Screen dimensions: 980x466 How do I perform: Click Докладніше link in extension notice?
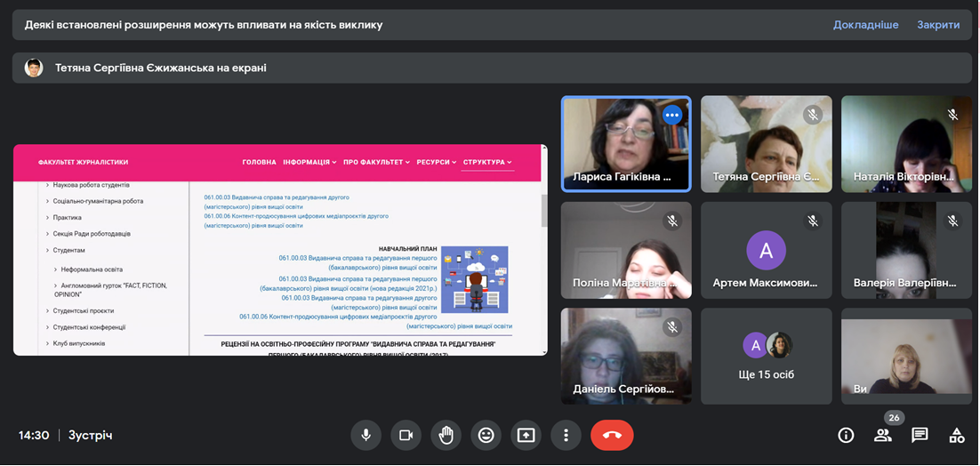(x=865, y=25)
